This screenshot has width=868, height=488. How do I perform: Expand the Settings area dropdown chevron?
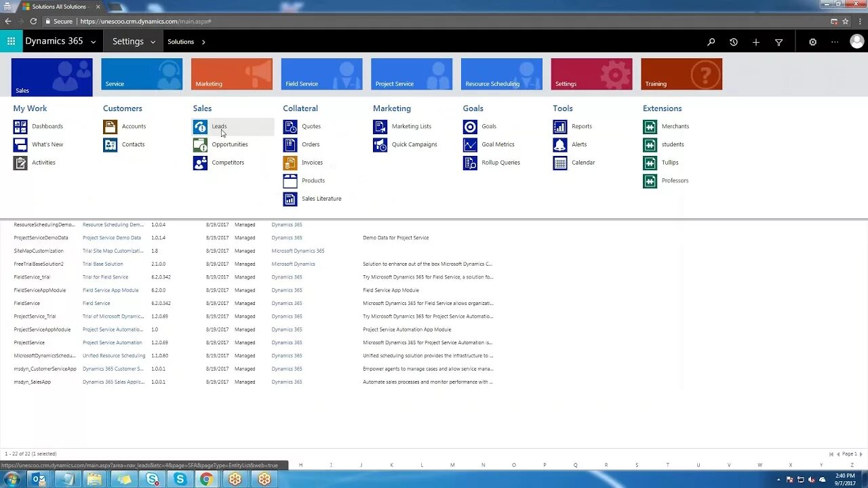[x=153, y=42]
